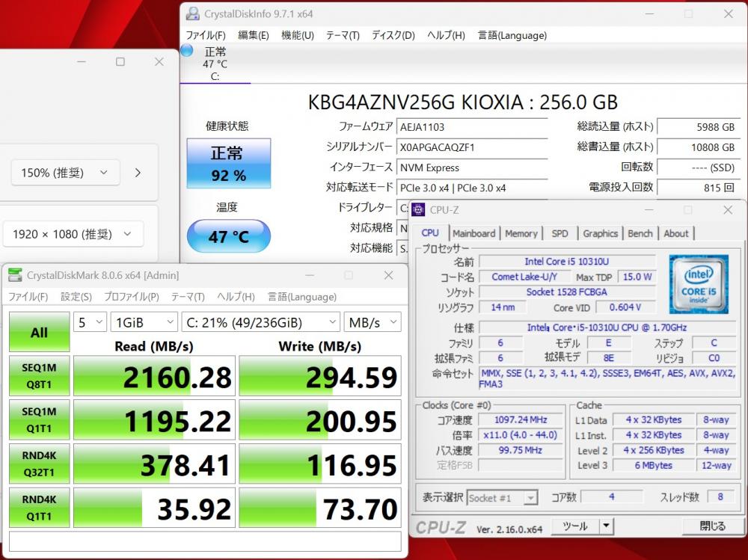The image size is (748, 560).
Task: Open 言語(Language) menu in CrystalDiskInfo
Action: tap(512, 35)
